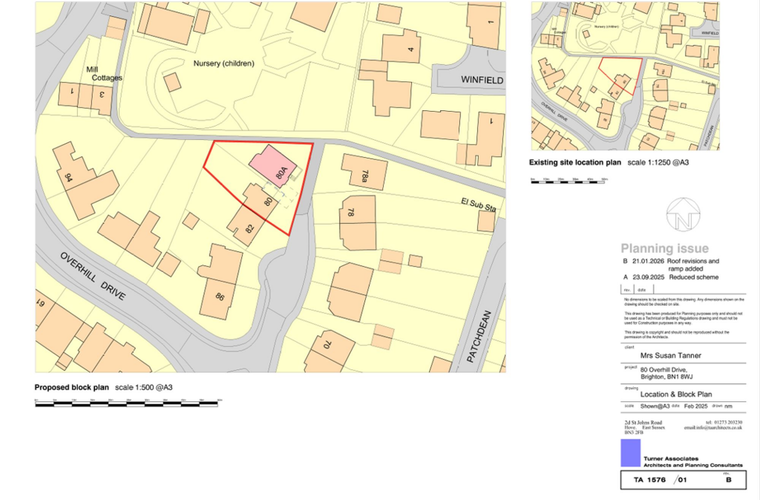Click the Nursery (children) label

(224, 63)
